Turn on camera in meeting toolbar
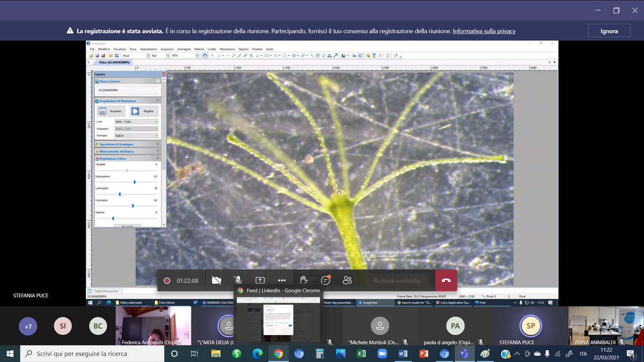The width and height of the screenshot is (644, 362). tap(216, 280)
